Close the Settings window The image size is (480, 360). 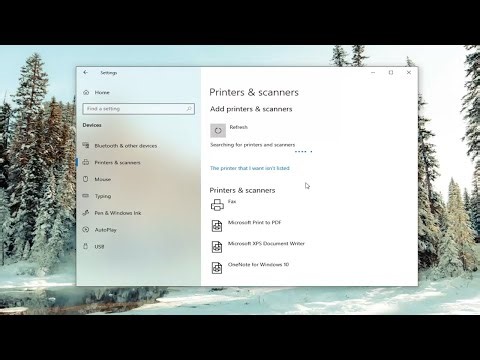(409, 72)
